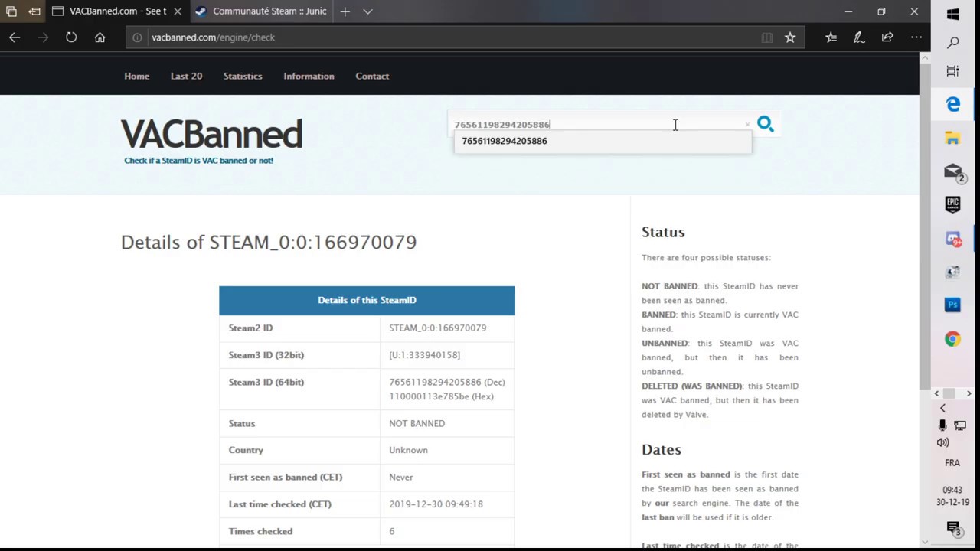Screen dimensions: 980x551
Task: Open a new browser tab
Action: [345, 11]
